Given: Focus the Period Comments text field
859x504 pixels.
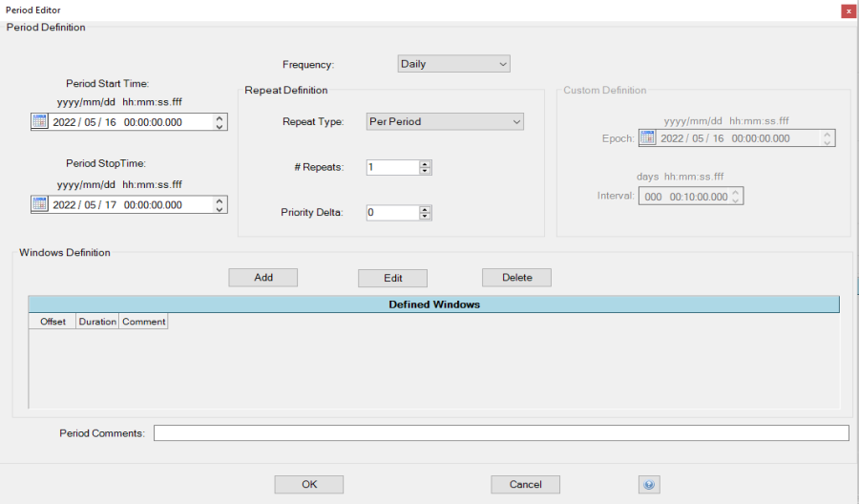Looking at the screenshot, I should click(500, 433).
